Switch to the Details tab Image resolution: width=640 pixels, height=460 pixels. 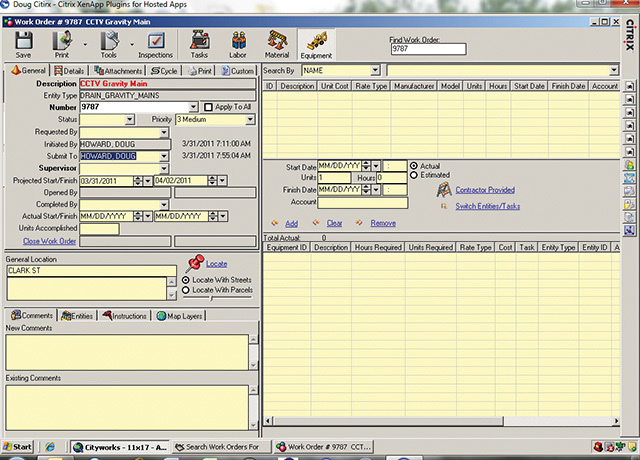pos(69,71)
